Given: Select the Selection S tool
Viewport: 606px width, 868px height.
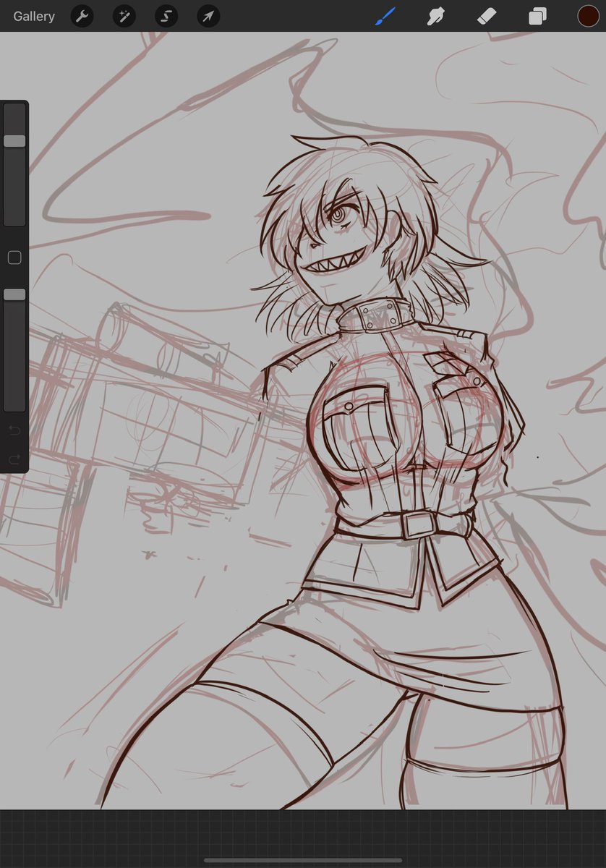Looking at the screenshot, I should coord(166,16).
